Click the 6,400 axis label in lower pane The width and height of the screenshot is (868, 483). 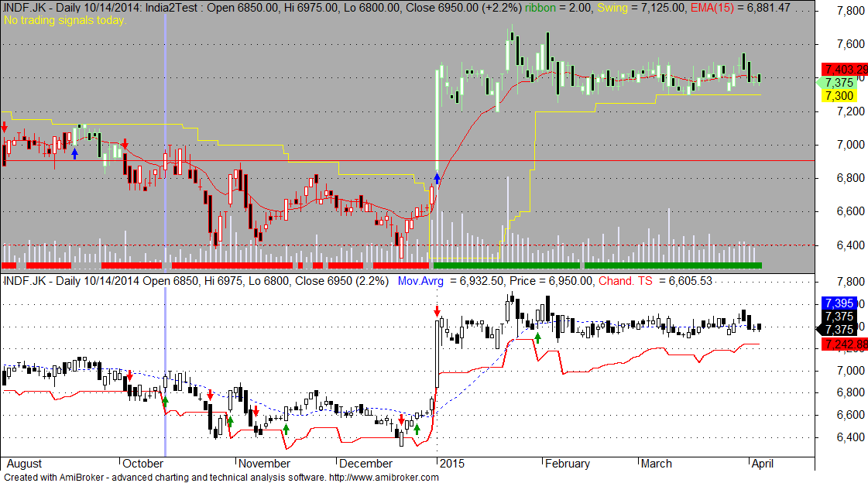pyautogui.click(x=850, y=437)
